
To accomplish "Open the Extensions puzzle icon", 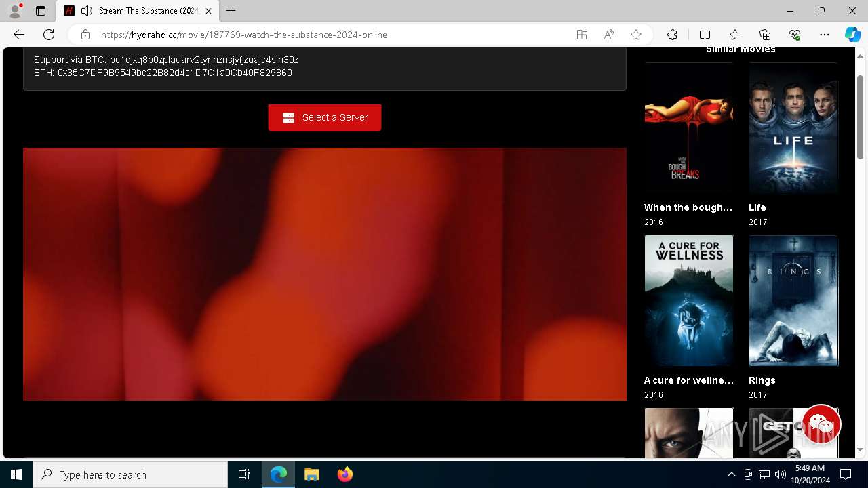I will coord(672,35).
